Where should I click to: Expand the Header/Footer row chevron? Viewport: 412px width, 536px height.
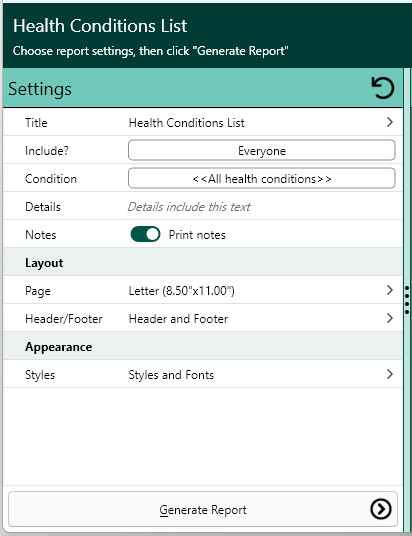(389, 318)
